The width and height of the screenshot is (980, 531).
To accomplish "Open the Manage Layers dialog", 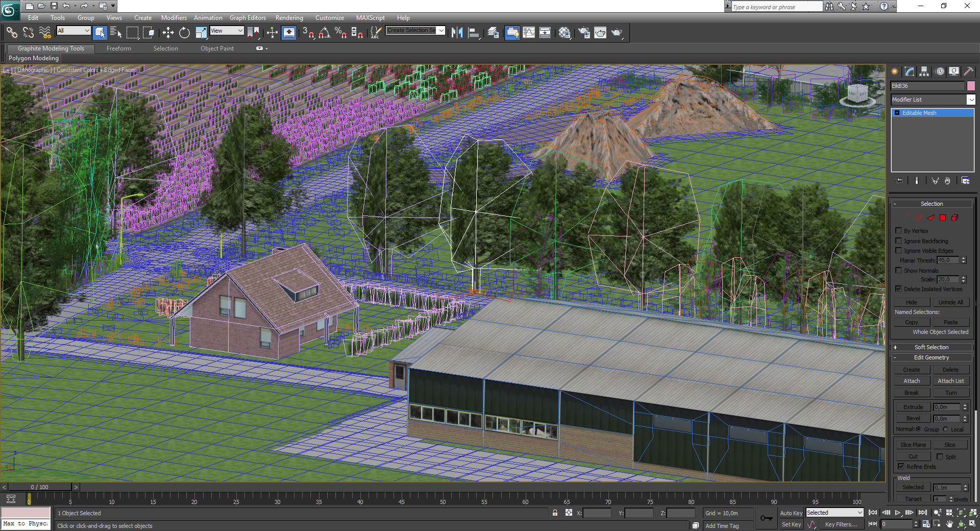I will [493, 33].
